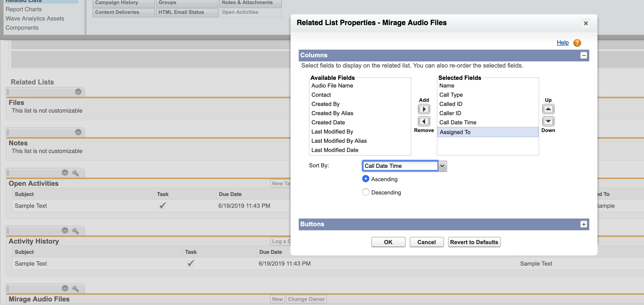
Task: Remove the Activity History related list
Action: [x=65, y=231]
